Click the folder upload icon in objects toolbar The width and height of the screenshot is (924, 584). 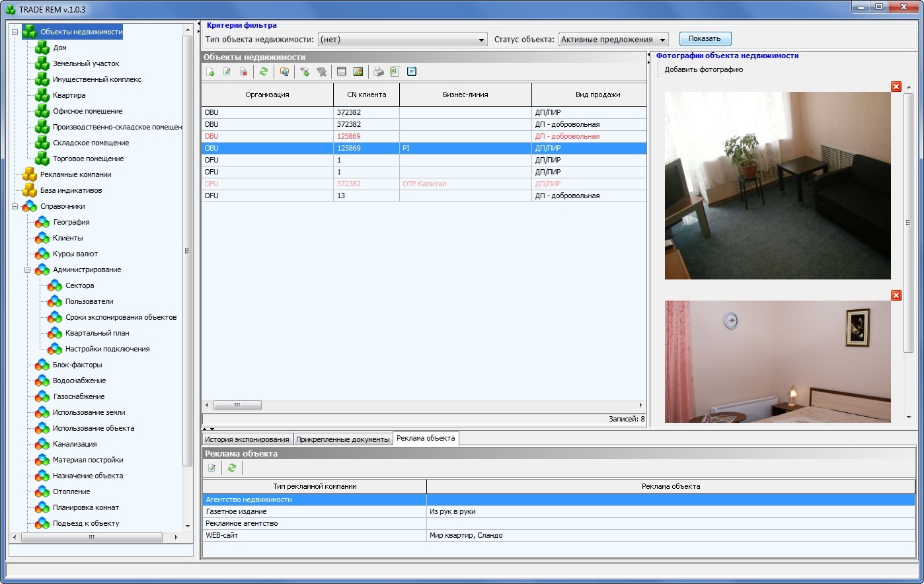(284, 71)
